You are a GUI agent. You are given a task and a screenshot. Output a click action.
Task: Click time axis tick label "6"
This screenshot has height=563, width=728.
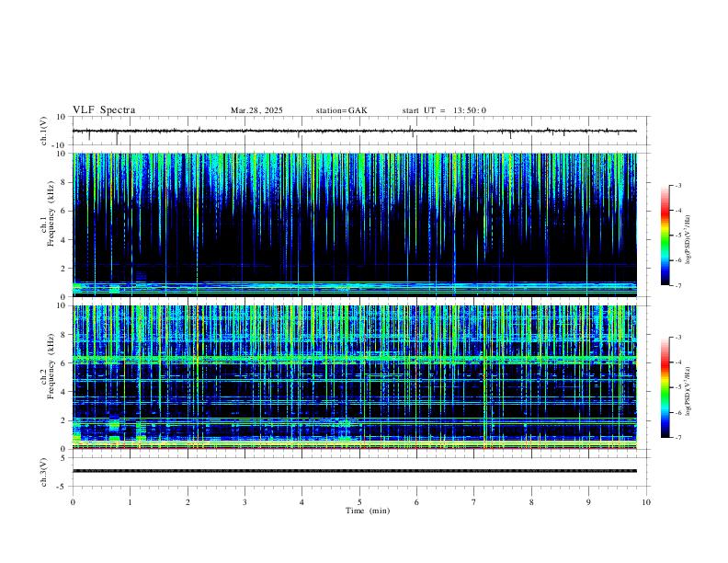pos(417,502)
